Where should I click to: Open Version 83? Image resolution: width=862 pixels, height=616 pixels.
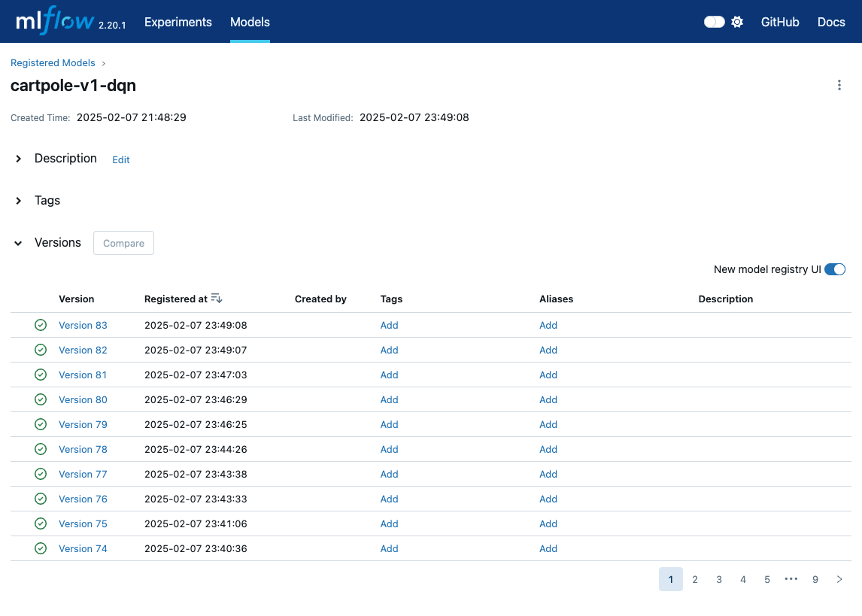[83, 326]
